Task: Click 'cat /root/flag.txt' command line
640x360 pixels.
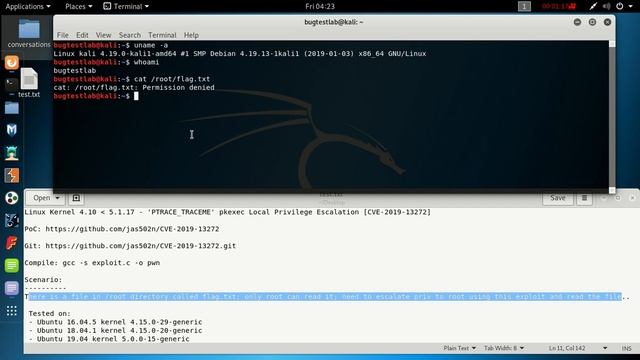Action: point(131,79)
